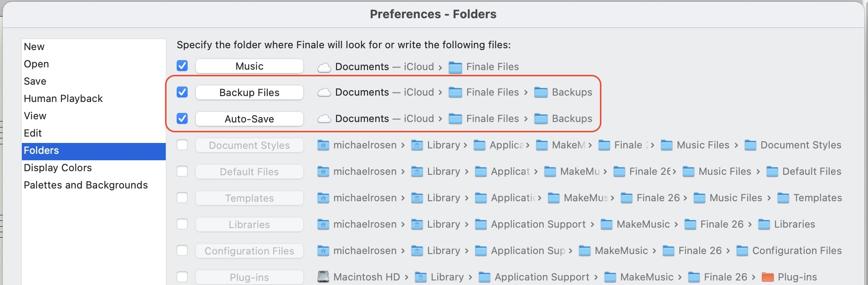The width and height of the screenshot is (868, 285).
Task: Click the Configuration Files path label
Action: 797,251
